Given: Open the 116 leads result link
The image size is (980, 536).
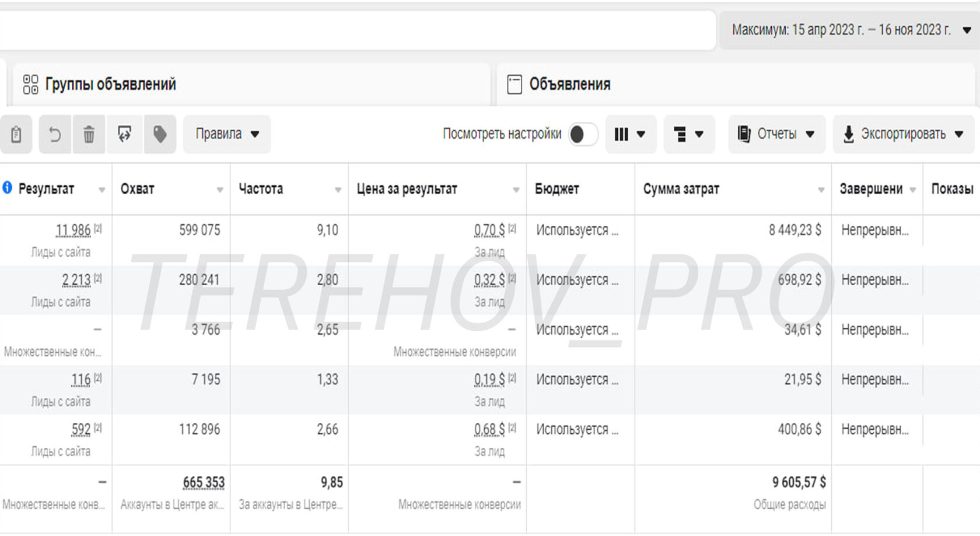Looking at the screenshot, I should 81,380.
